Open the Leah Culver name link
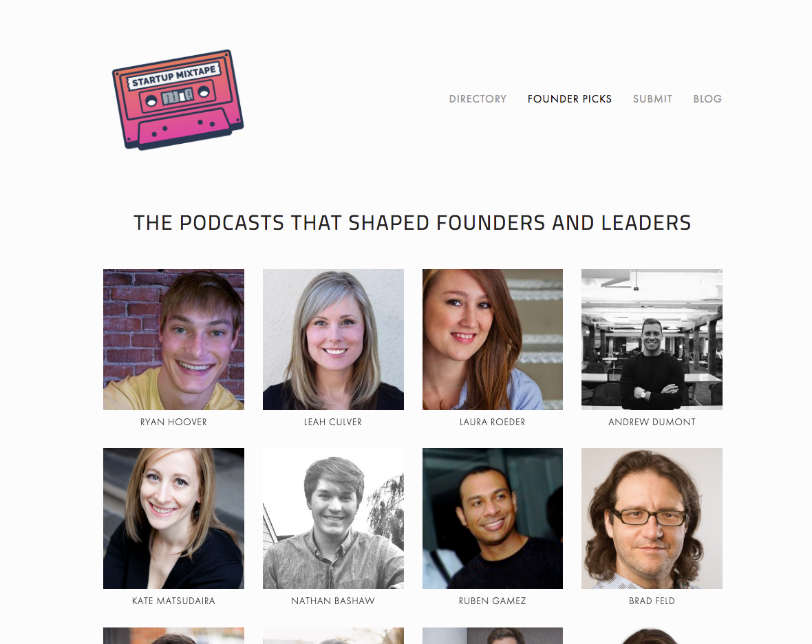 333,422
